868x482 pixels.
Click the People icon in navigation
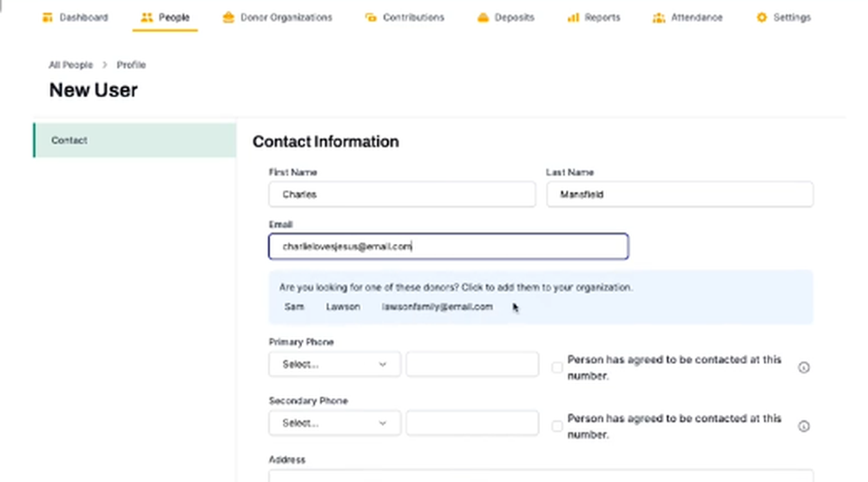[x=147, y=17]
